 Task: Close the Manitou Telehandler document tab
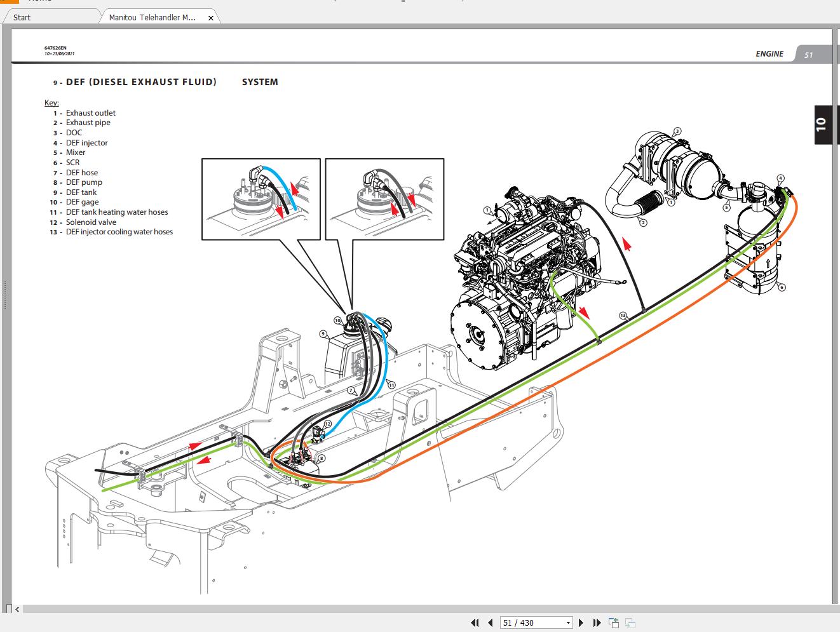211,18
